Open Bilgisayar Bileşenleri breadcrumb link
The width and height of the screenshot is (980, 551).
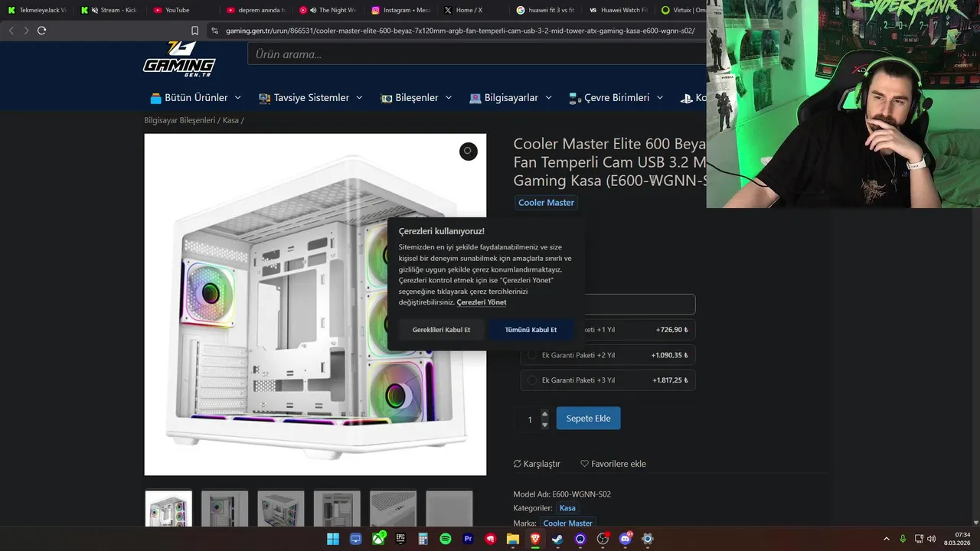pyautogui.click(x=180, y=120)
